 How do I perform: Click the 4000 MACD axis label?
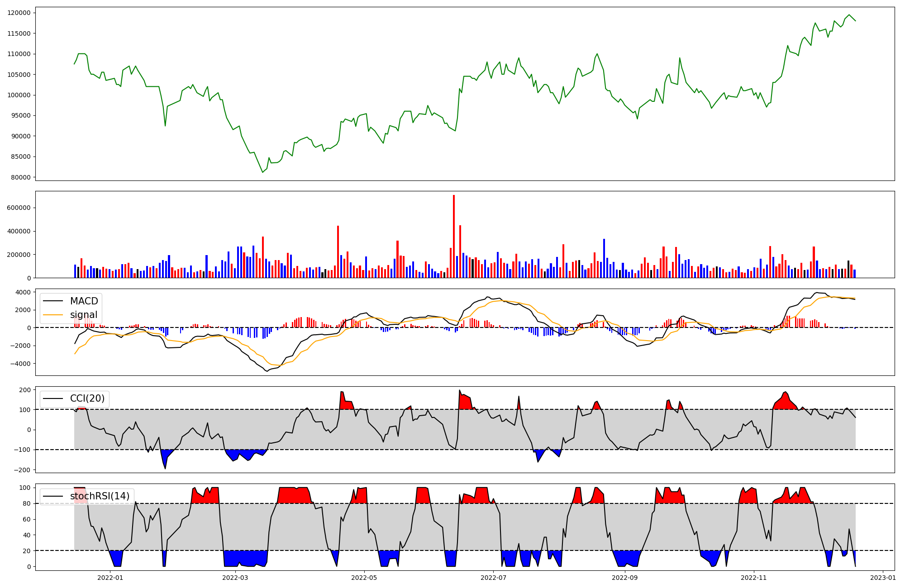23,292
